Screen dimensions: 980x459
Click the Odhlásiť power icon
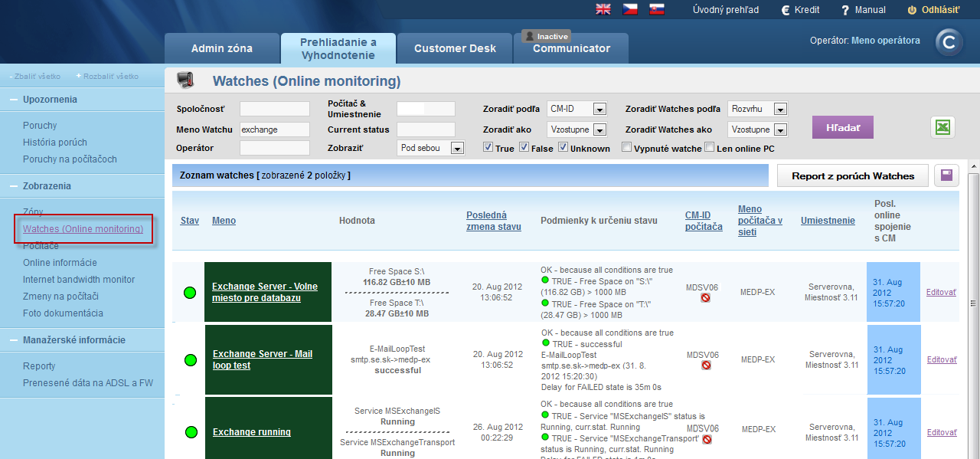[911, 10]
